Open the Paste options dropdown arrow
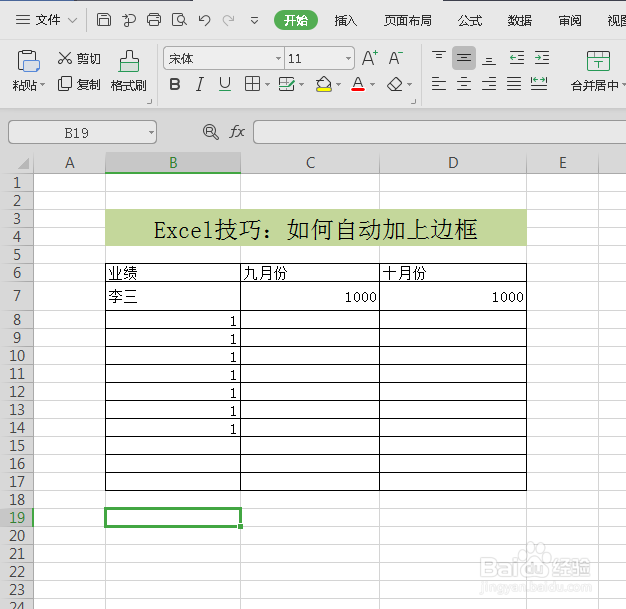 (x=43, y=85)
